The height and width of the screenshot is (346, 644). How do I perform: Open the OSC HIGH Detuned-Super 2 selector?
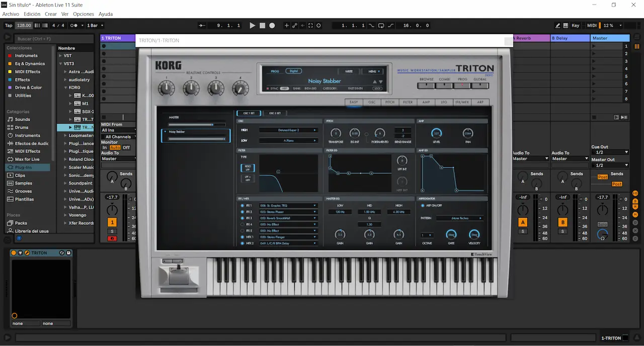coord(288,130)
